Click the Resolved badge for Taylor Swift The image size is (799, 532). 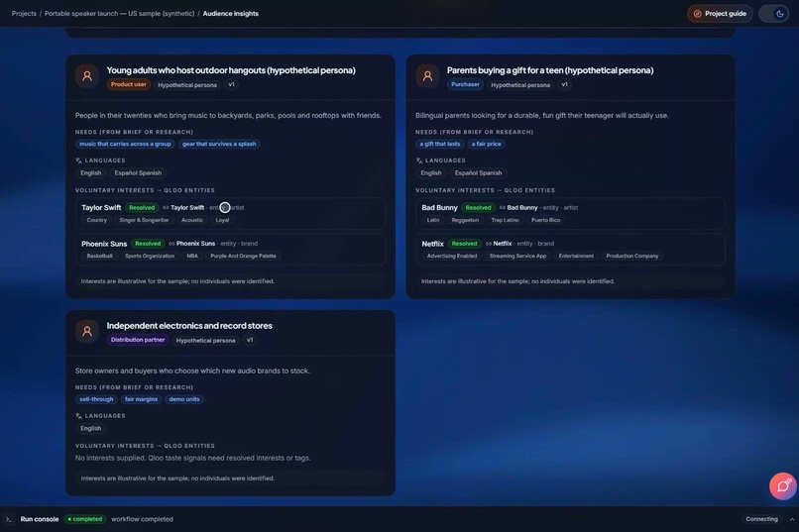tap(142, 208)
